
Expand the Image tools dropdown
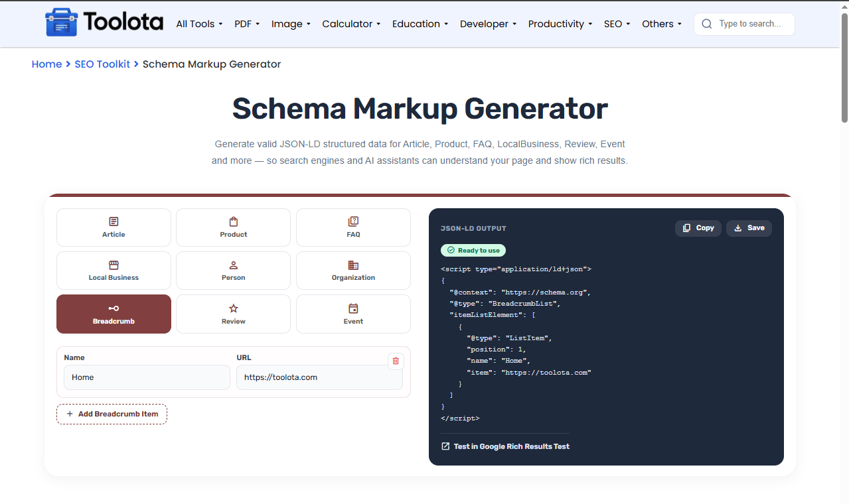coord(291,24)
